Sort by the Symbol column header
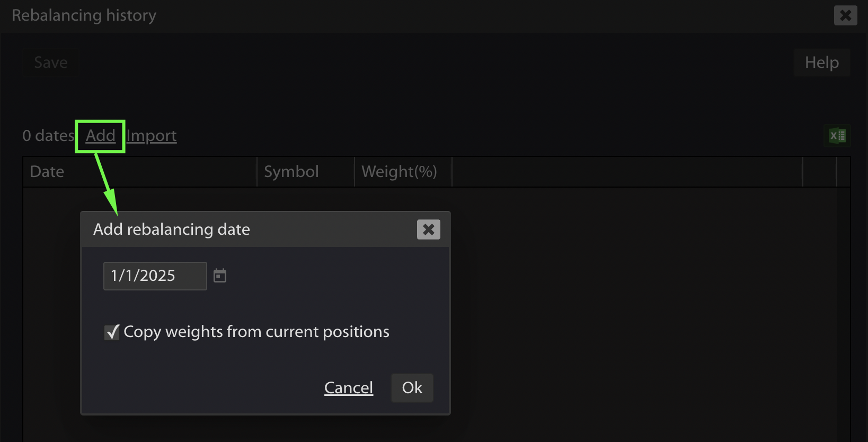Viewport: 868px width, 442px height. (306, 172)
